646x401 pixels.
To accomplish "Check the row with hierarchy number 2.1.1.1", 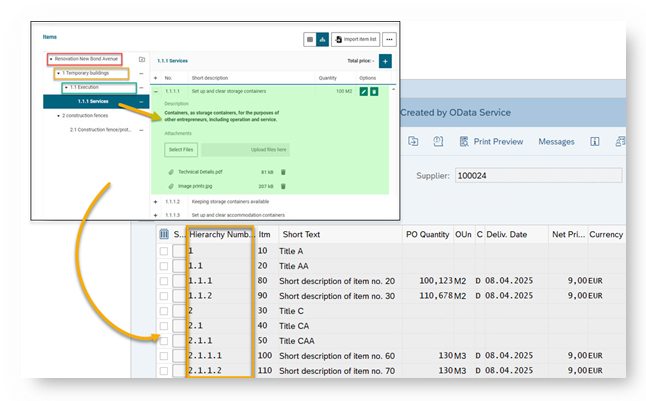I will 164,355.
